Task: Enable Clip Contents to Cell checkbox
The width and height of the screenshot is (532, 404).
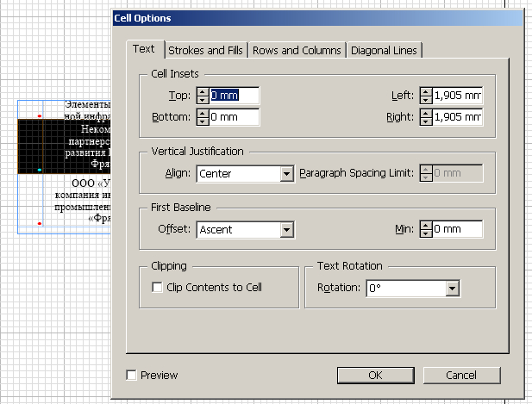Action: click(157, 288)
